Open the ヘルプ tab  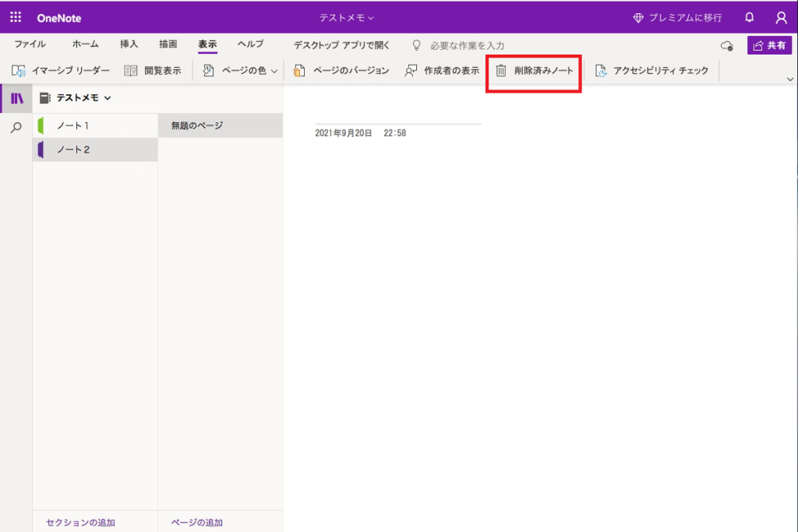click(250, 44)
